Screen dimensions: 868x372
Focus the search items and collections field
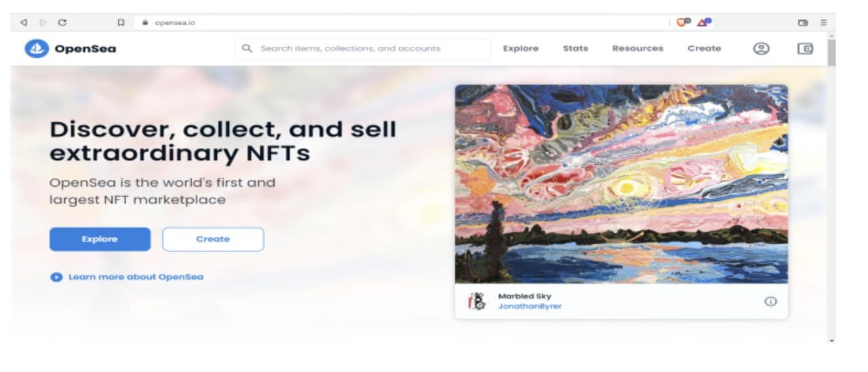pos(363,48)
